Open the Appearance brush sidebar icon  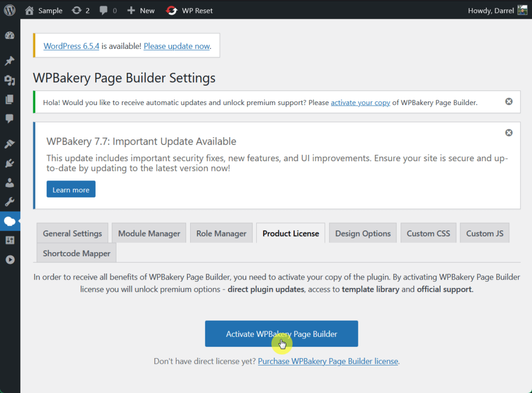click(10, 143)
